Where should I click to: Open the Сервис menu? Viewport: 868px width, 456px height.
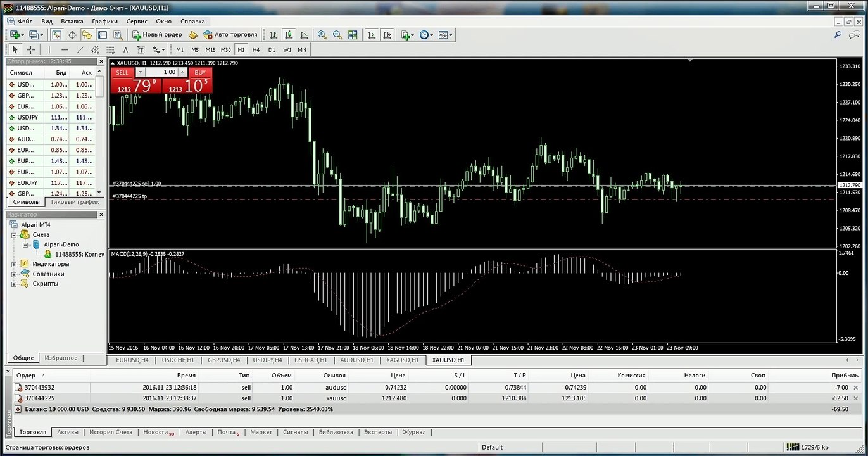[137, 21]
